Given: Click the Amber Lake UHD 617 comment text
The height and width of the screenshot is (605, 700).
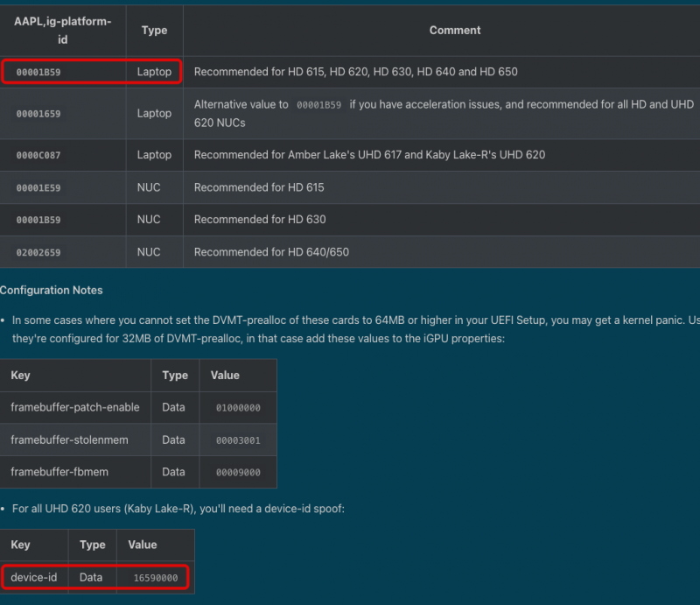Looking at the screenshot, I should [x=369, y=155].
